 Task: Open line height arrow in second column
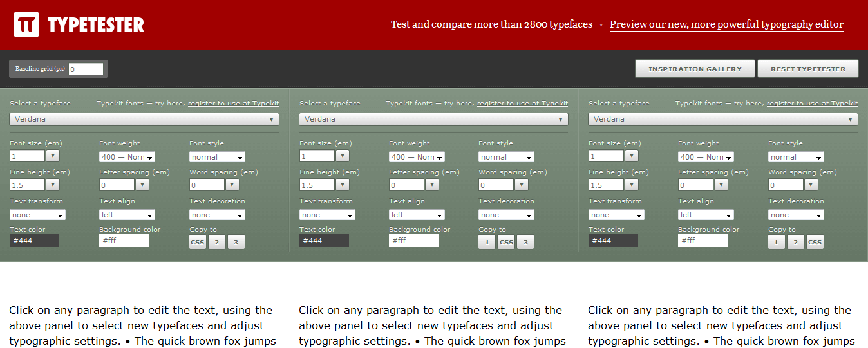(343, 185)
